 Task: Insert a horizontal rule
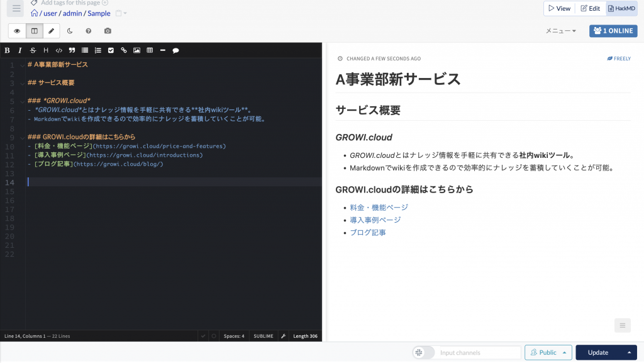(163, 50)
